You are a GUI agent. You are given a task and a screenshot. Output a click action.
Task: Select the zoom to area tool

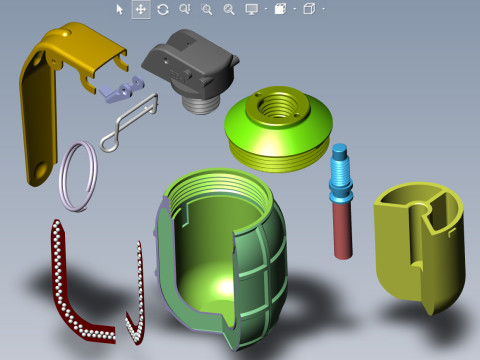point(207,9)
